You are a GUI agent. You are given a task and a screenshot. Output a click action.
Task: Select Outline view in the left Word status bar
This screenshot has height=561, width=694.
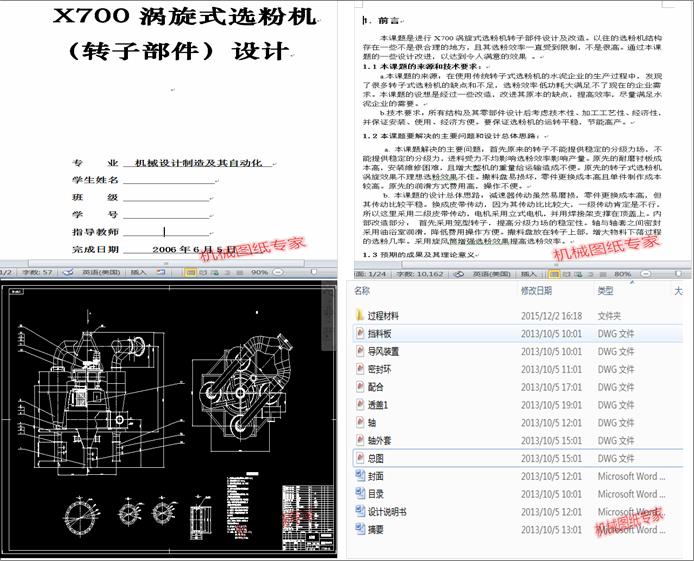point(227,272)
